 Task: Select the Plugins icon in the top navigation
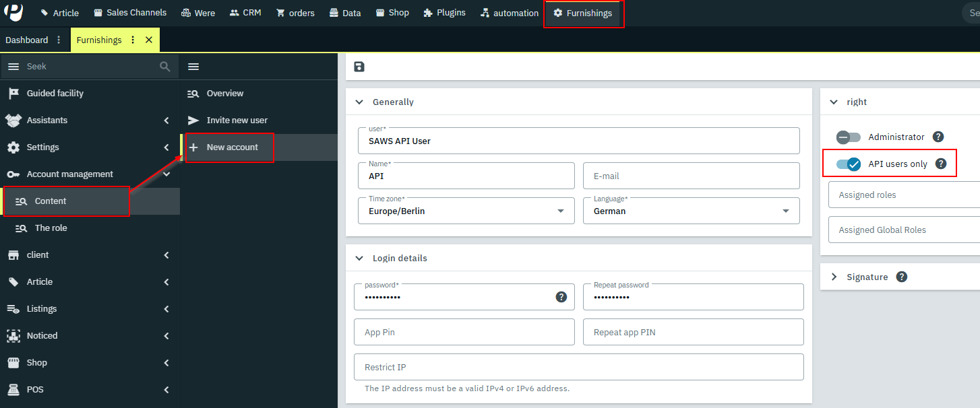(x=444, y=12)
